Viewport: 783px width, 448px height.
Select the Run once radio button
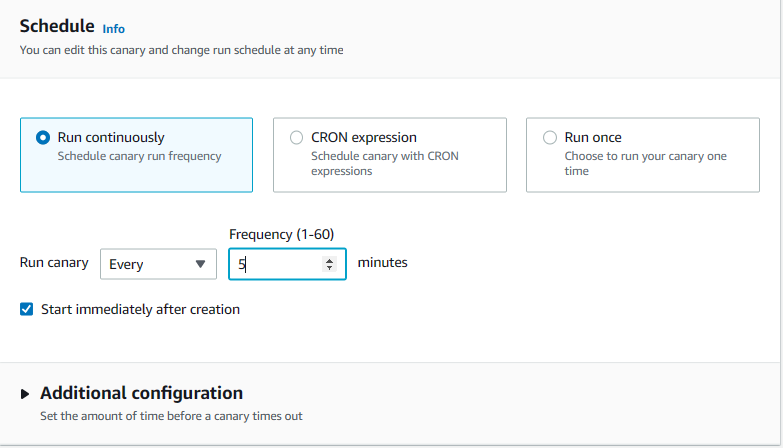(549, 138)
